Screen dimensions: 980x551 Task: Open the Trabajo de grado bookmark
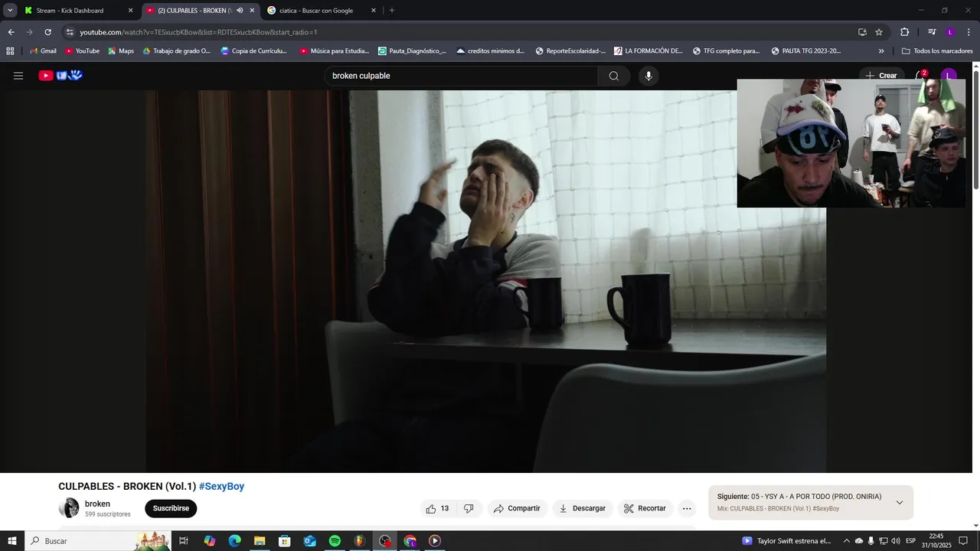tap(177, 51)
